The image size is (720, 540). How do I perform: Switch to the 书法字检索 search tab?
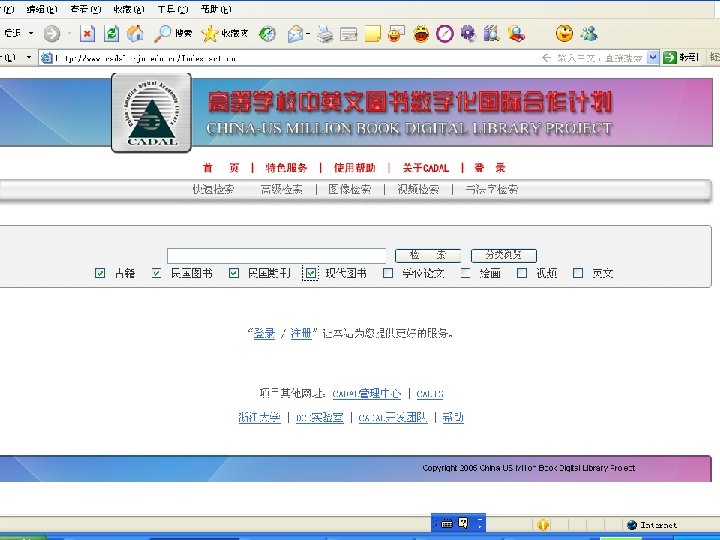point(492,189)
